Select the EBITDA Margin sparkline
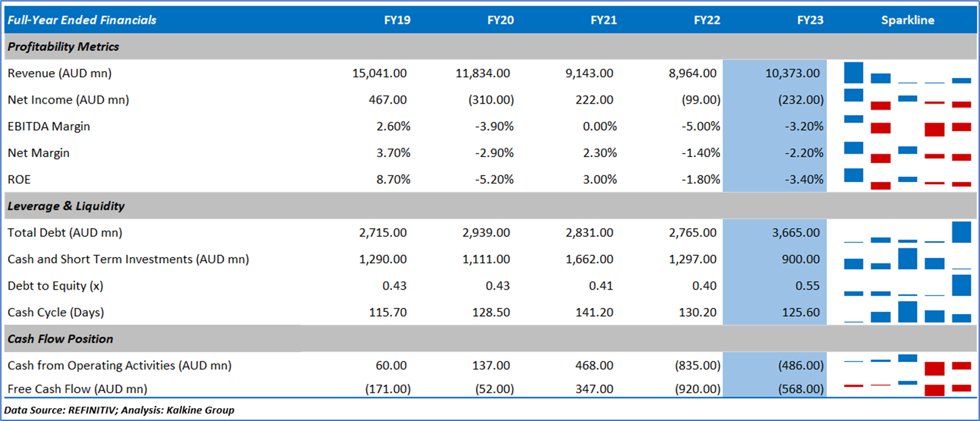The width and height of the screenshot is (980, 421). 907,126
